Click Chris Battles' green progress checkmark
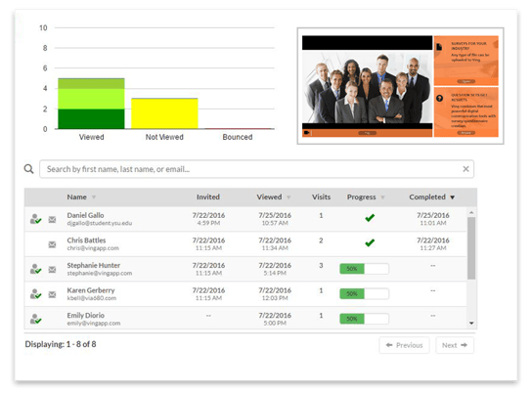 (x=370, y=242)
